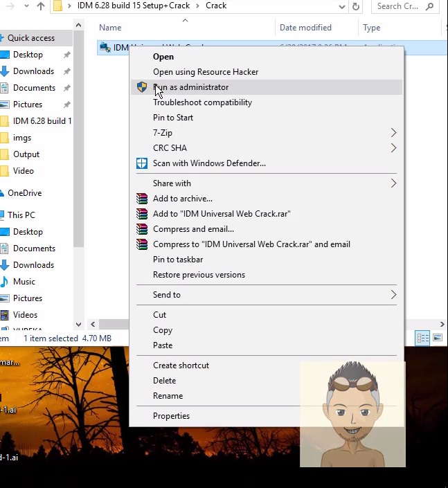Click WinRAR icon beside Add to archive
Viewport: 448px width, 488px height.
click(x=142, y=199)
